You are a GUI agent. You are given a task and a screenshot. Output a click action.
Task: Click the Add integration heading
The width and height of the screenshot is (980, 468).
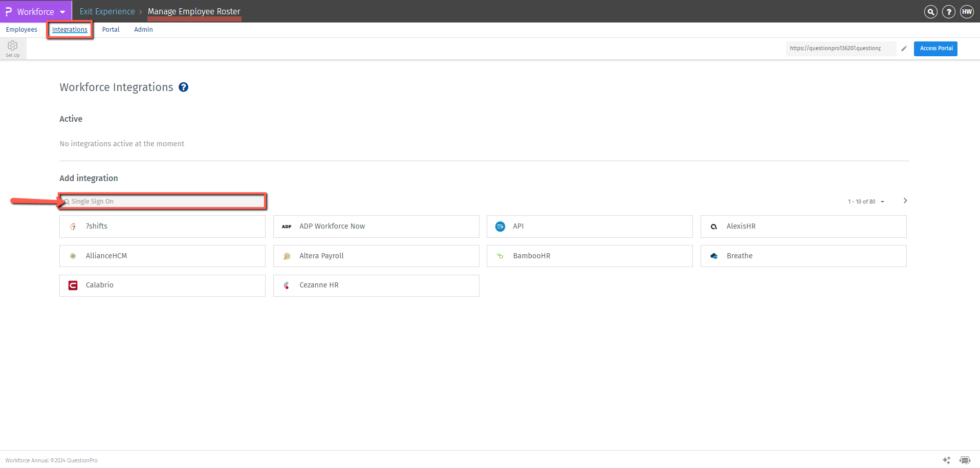tap(89, 178)
